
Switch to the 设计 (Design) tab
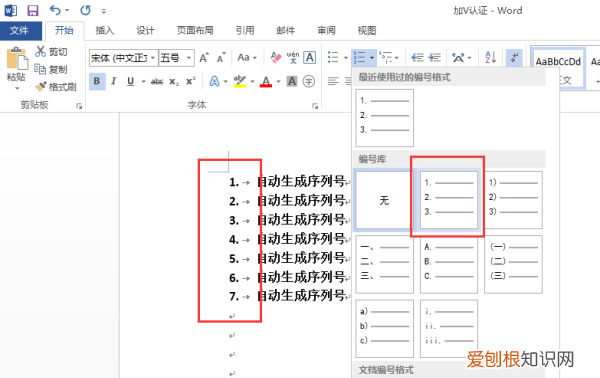coord(145,31)
